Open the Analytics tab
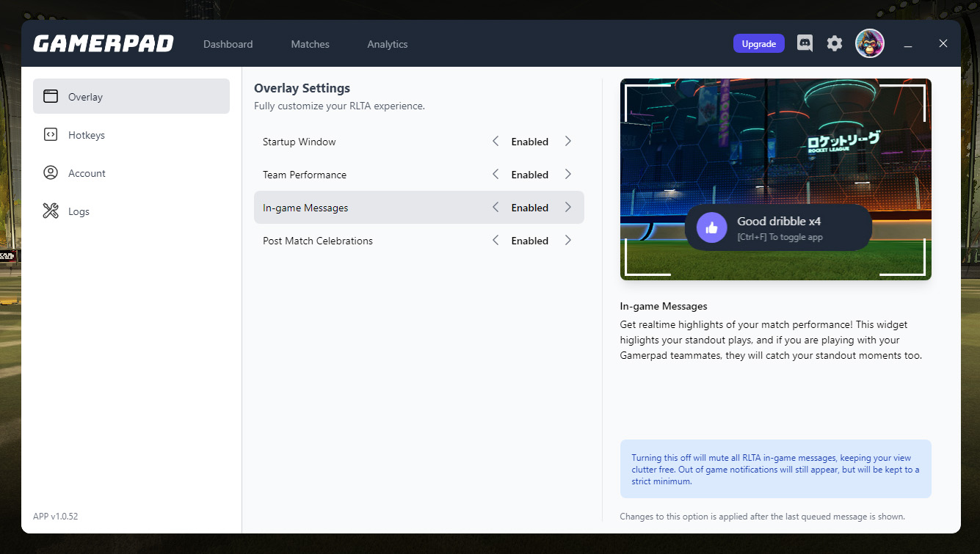Screen dimensions: 980x554 point(388,44)
